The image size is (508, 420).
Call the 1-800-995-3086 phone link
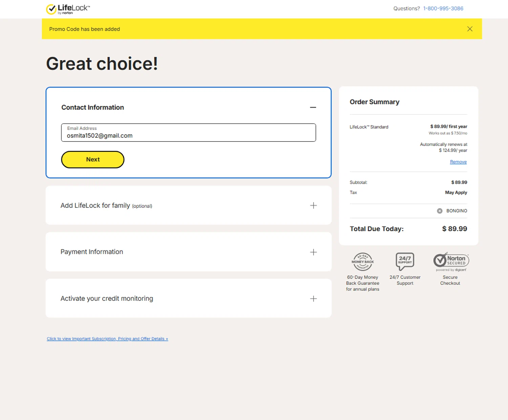pos(443,8)
